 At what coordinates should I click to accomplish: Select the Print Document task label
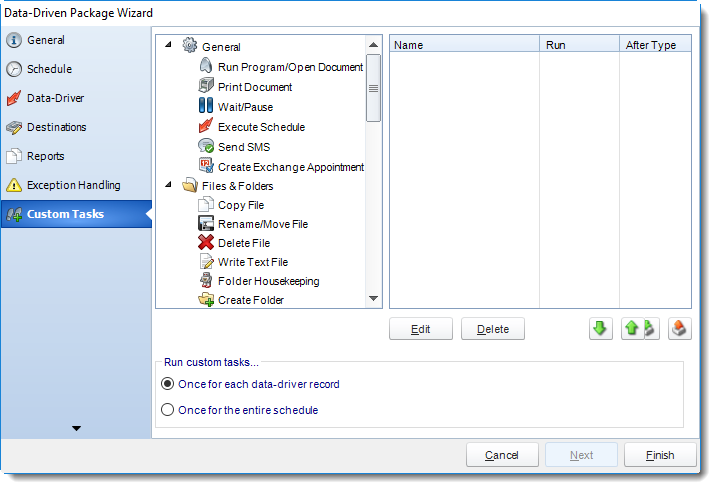click(255, 87)
